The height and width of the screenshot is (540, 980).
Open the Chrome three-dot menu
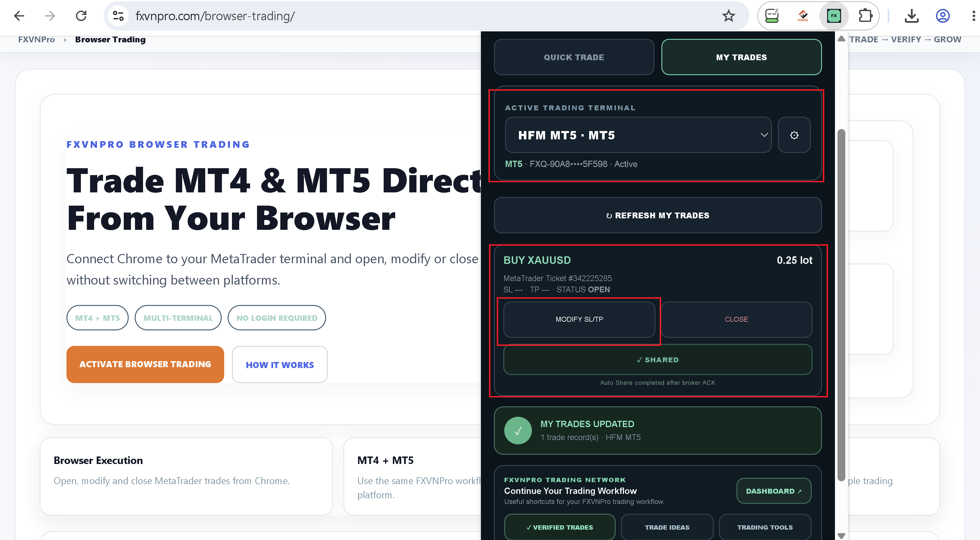974,16
